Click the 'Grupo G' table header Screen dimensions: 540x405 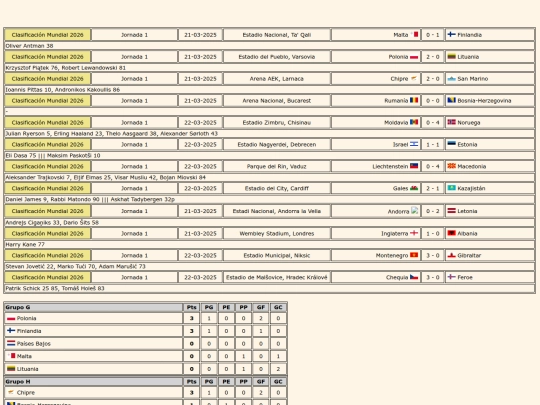[93, 307]
